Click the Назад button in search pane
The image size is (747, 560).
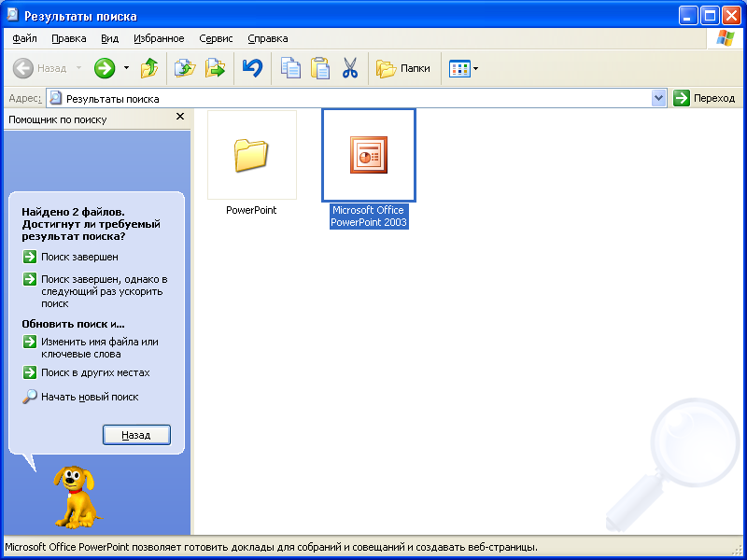tap(136, 435)
